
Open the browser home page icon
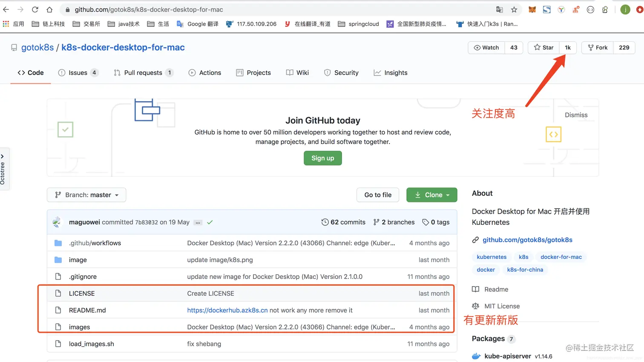coord(49,9)
